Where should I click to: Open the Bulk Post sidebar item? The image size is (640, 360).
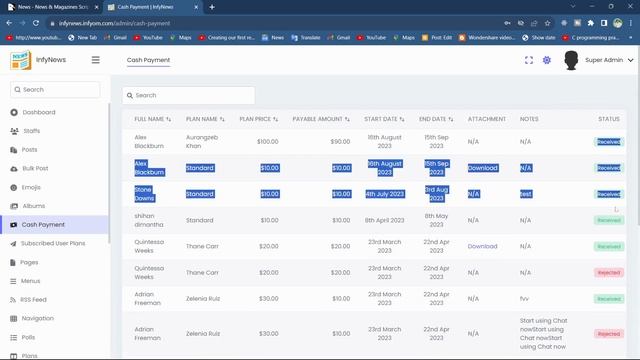coord(29,169)
